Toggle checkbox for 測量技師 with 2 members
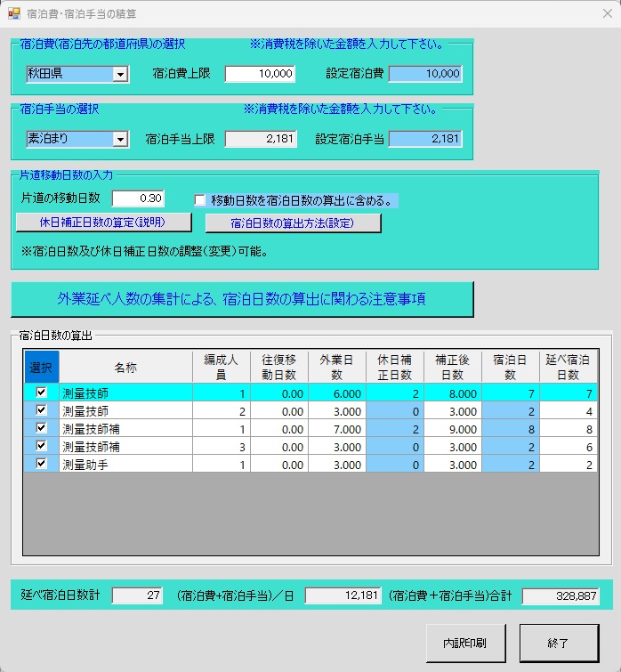The image size is (621, 672). 40,409
